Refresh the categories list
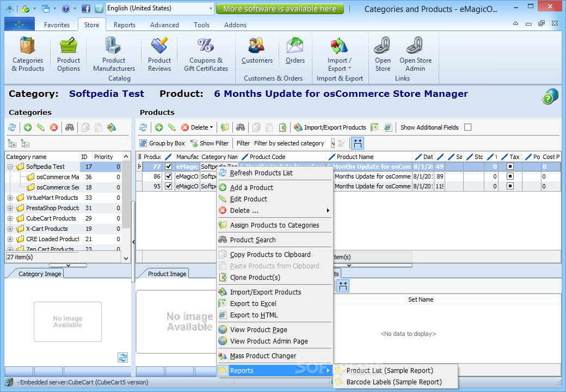The height and width of the screenshot is (392, 566). (12, 127)
